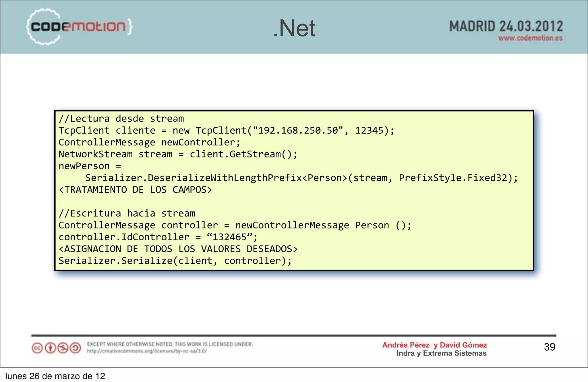
Task: Click the 'ControllerMessage controller = newControllerMessage' line
Action: [235, 225]
